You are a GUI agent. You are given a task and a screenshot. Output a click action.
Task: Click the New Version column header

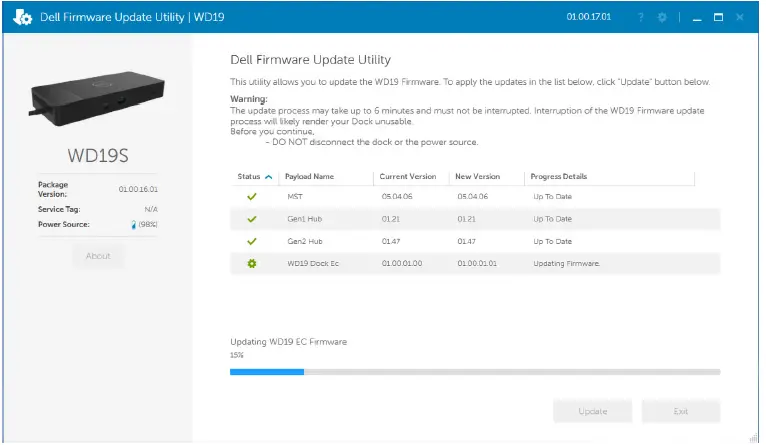477,177
